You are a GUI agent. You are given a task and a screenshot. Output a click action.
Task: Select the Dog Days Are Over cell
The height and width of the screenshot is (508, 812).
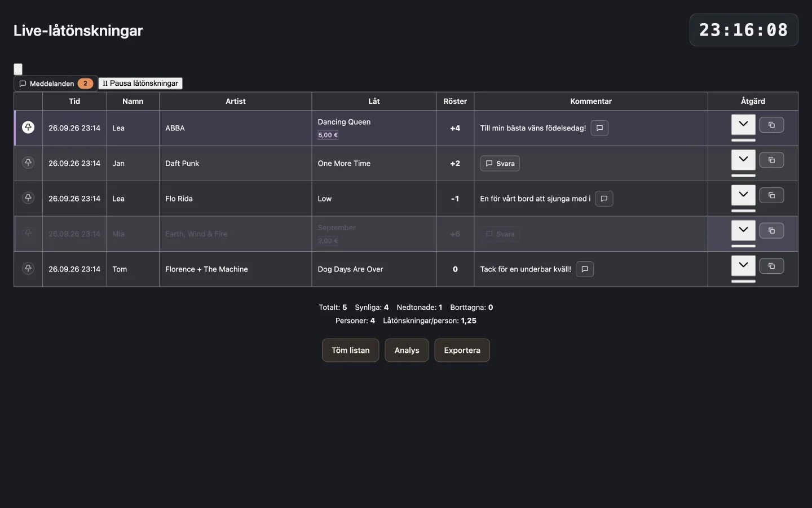click(x=374, y=269)
